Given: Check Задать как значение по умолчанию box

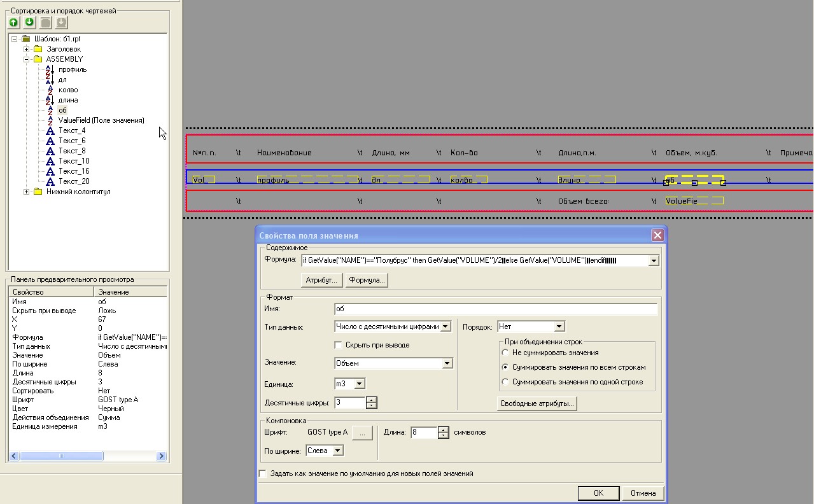Looking at the screenshot, I should tap(263, 473).
